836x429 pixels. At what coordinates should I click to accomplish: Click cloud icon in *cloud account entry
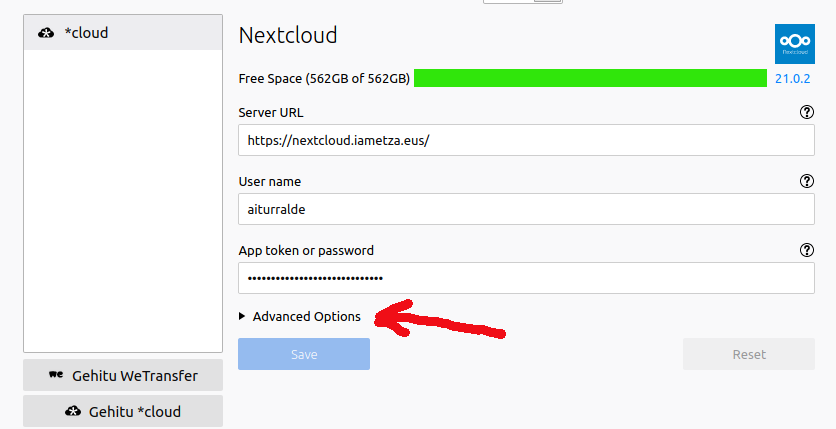[x=46, y=33]
